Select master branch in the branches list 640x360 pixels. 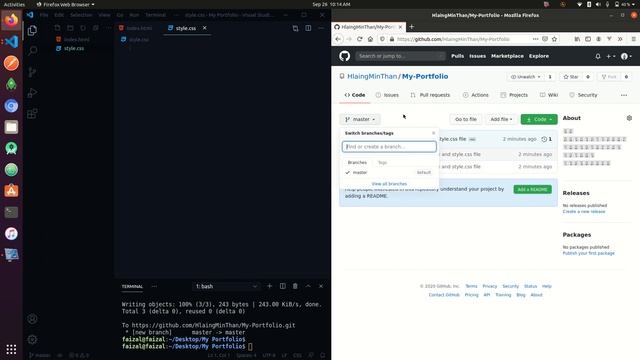389,173
